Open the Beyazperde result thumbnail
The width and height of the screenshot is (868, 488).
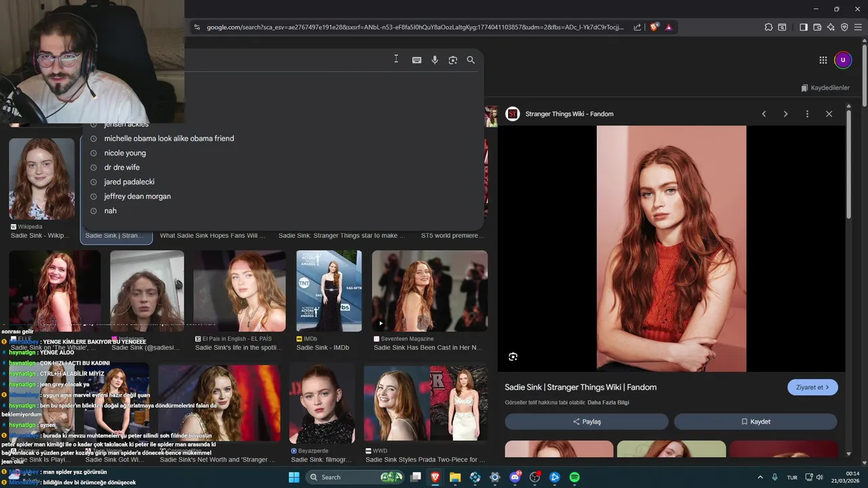[x=322, y=405]
